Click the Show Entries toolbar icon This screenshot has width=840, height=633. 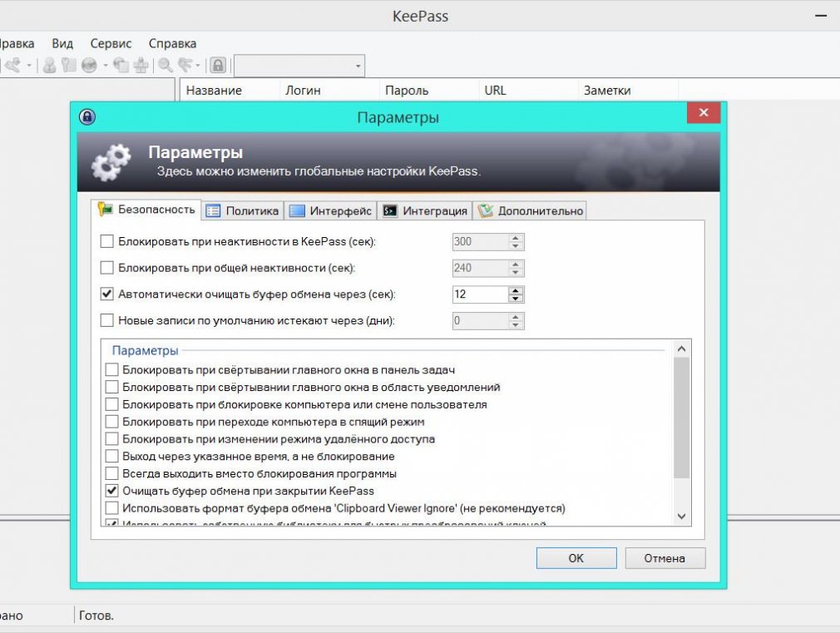point(185,66)
